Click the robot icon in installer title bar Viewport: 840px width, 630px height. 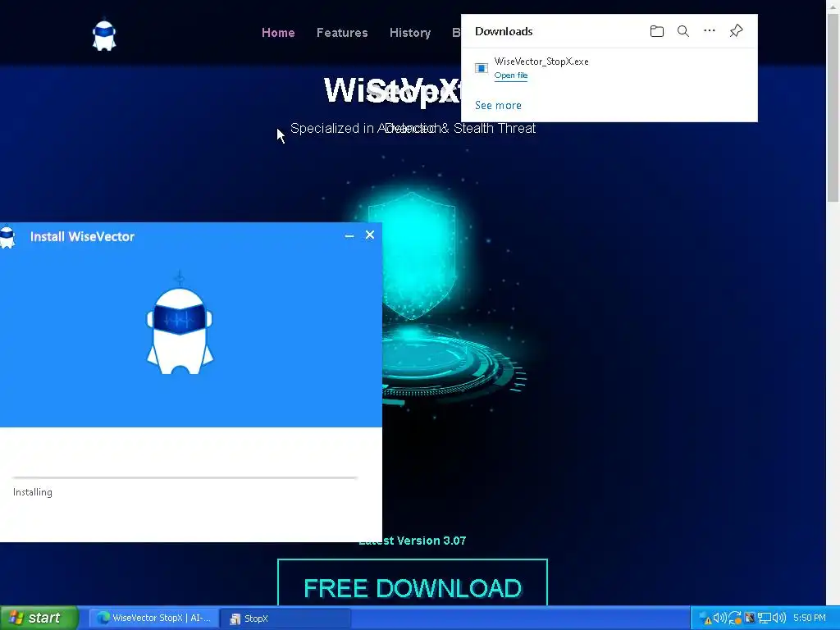pyautogui.click(x=7, y=237)
